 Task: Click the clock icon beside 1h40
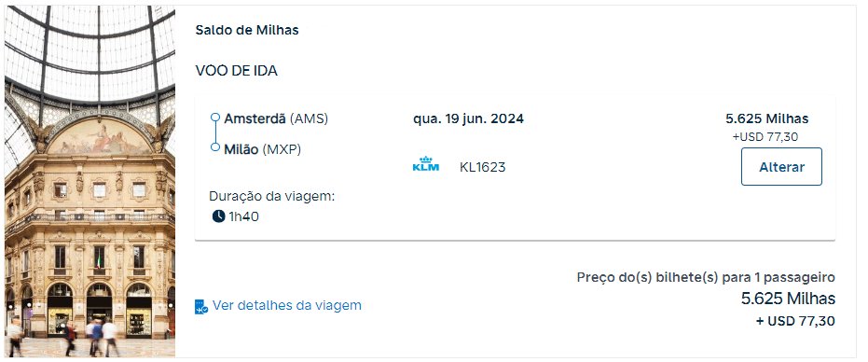tap(219, 216)
